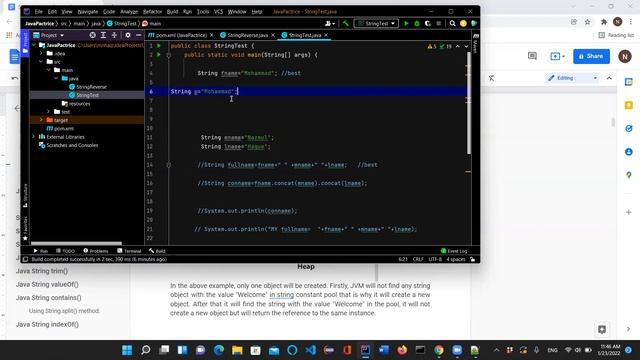Image resolution: width=640 pixels, height=360 pixels.
Task: Select pom.xml in project tree
Action: click(60, 129)
